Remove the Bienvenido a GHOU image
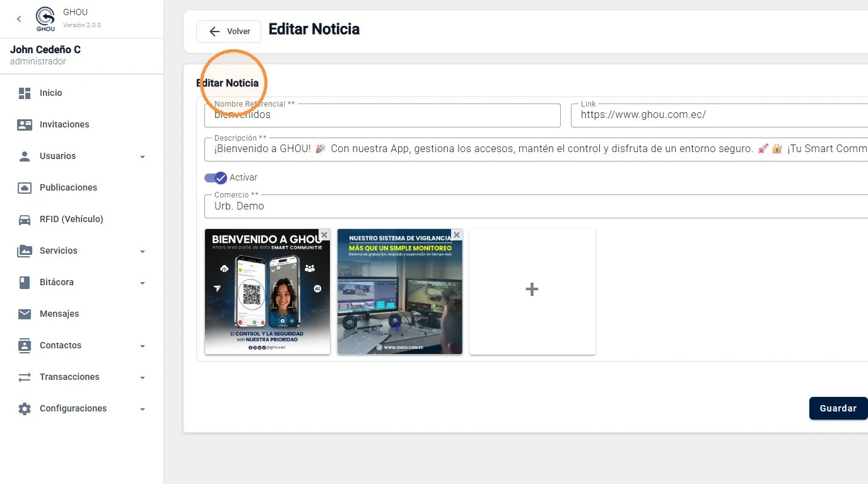This screenshot has height=484, width=868. (x=324, y=235)
